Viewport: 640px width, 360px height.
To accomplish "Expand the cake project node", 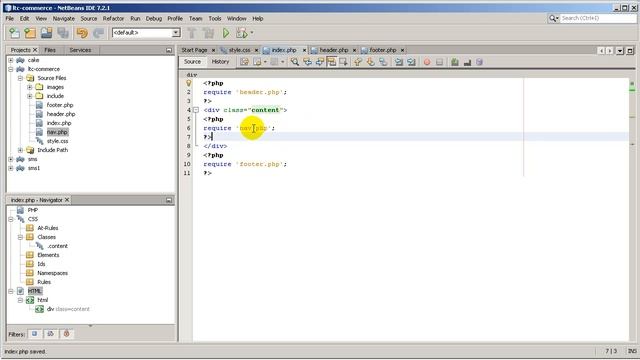I will (x=11, y=60).
